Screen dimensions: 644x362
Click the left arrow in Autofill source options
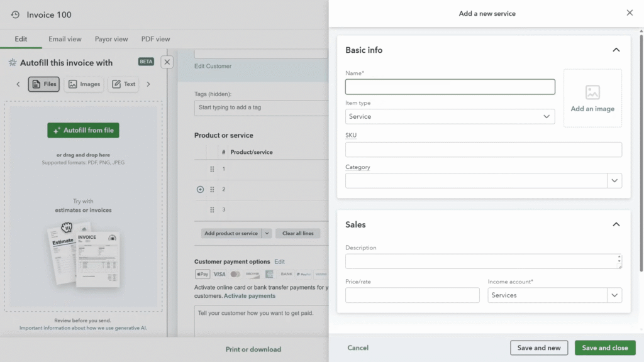(18, 84)
